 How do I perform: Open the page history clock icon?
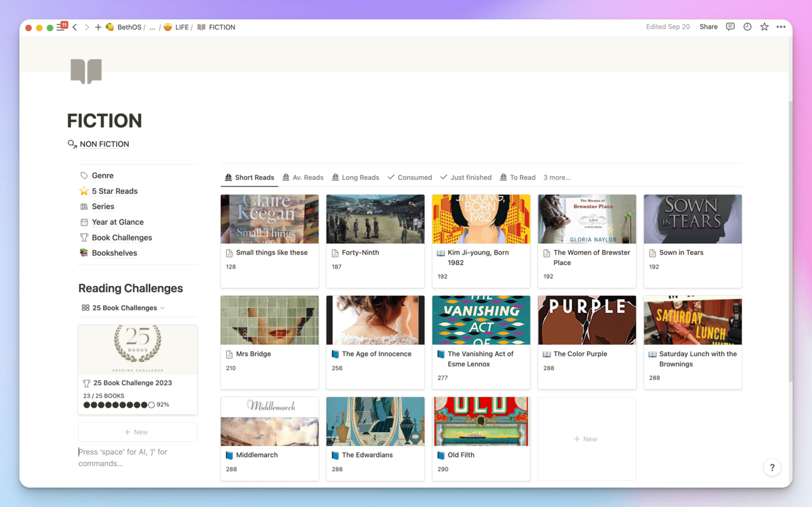(747, 27)
